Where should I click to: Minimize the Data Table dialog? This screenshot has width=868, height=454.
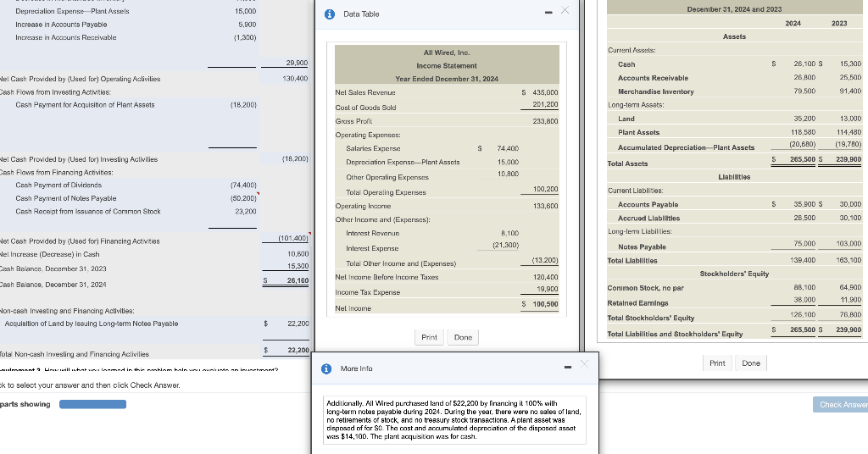[x=548, y=13]
